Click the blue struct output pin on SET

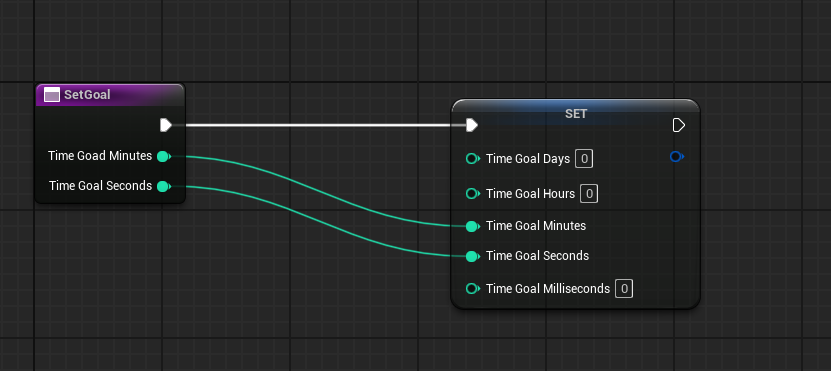pos(676,156)
